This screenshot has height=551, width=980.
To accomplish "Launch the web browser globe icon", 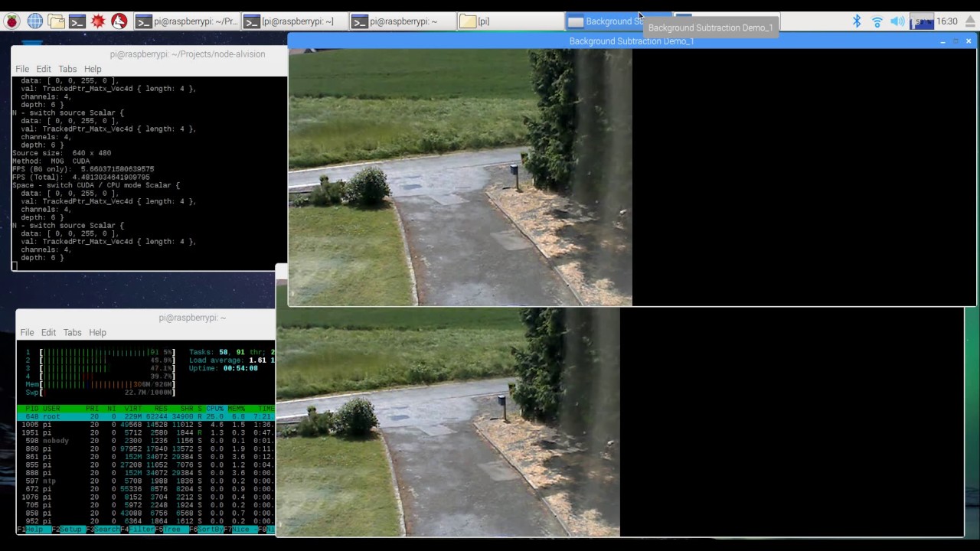I will [34, 21].
